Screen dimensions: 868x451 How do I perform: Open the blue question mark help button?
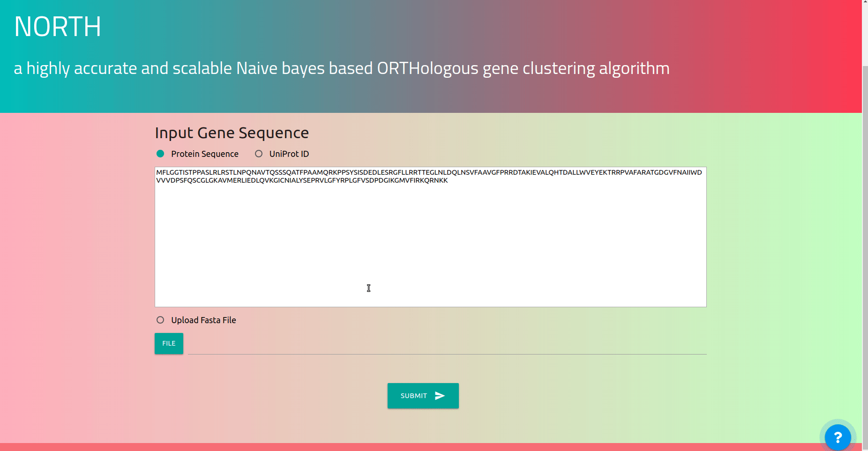(x=838, y=437)
